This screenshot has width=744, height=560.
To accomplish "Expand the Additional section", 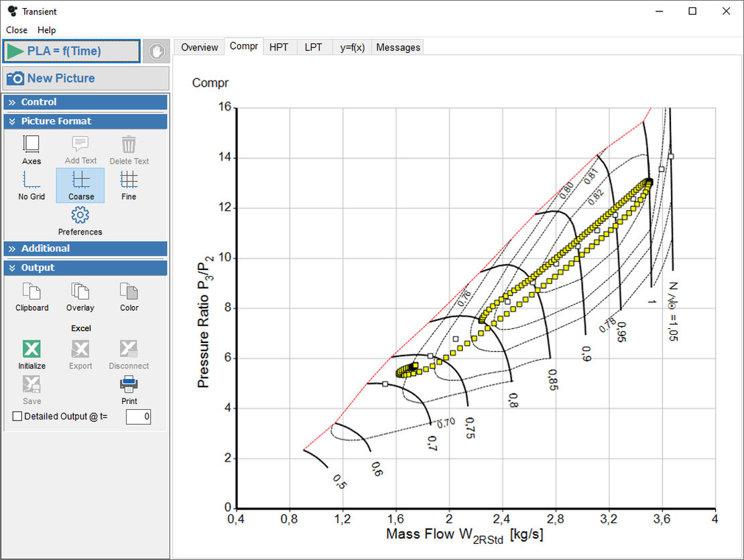I will [x=85, y=249].
